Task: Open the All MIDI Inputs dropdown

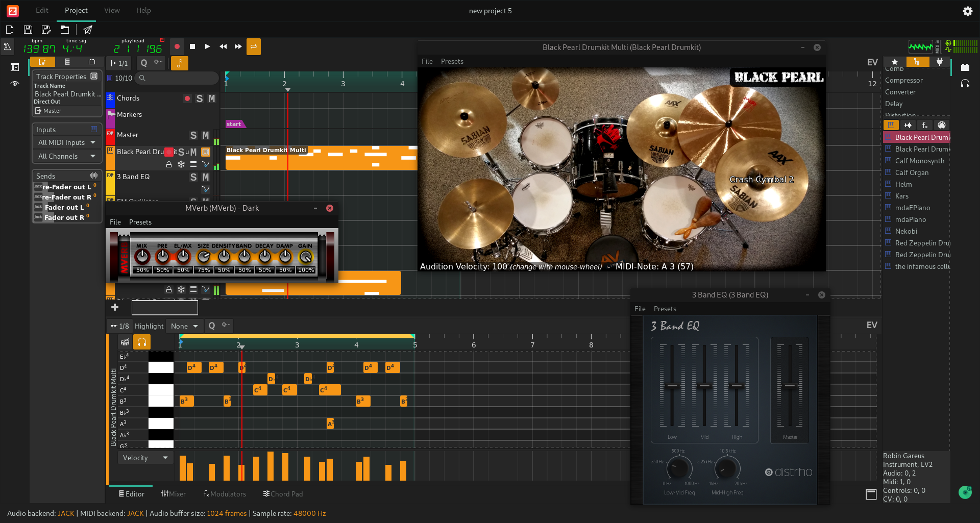Action: (66, 142)
